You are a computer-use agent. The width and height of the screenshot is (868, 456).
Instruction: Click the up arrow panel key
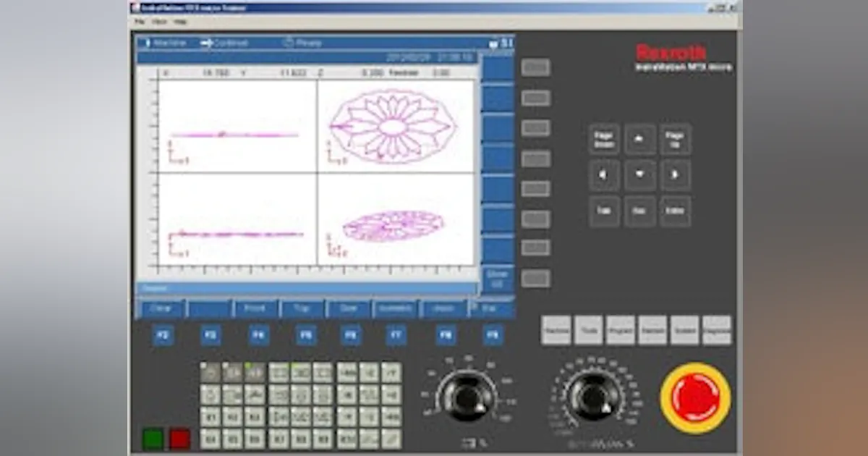pos(640,139)
